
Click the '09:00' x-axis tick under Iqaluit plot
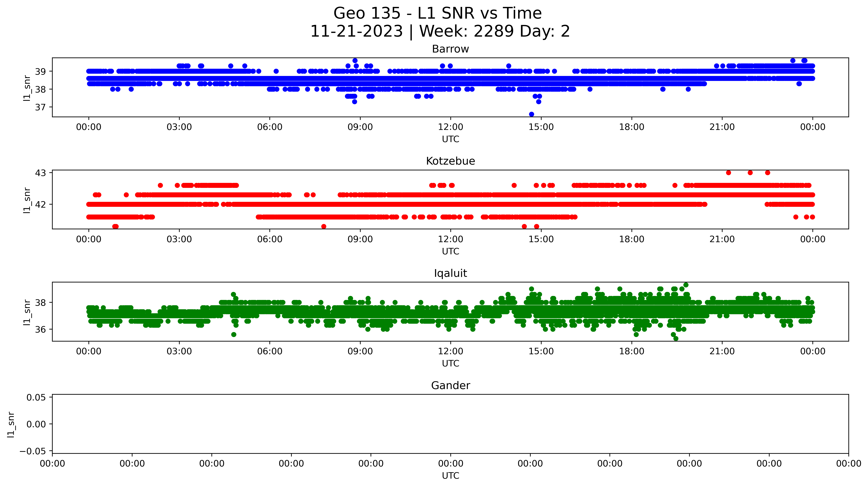point(360,351)
